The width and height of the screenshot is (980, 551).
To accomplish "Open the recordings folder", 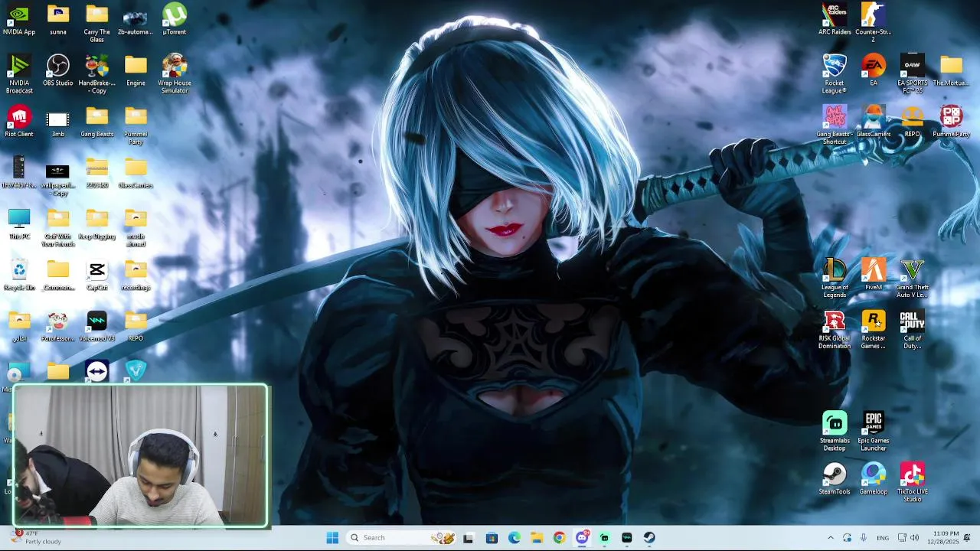I will click(x=136, y=275).
